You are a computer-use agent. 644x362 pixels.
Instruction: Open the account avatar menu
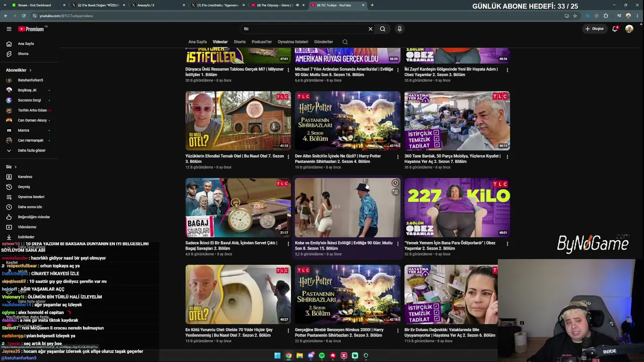point(629,29)
